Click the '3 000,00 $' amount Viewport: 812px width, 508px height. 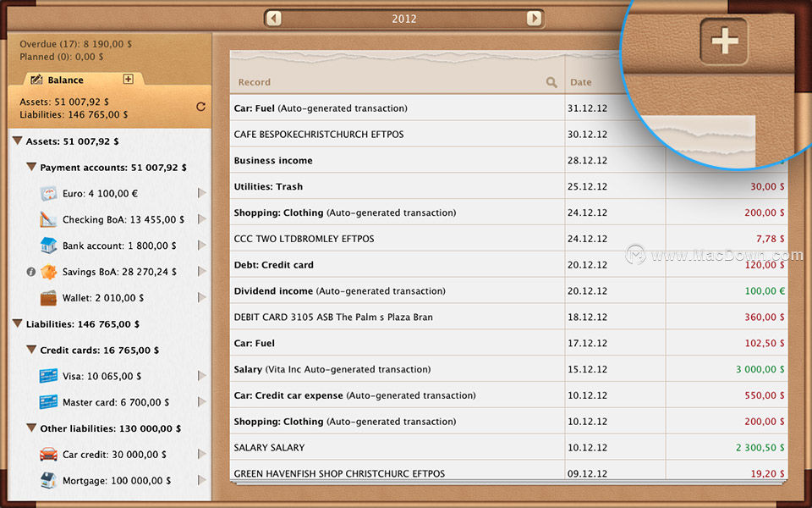click(x=760, y=369)
